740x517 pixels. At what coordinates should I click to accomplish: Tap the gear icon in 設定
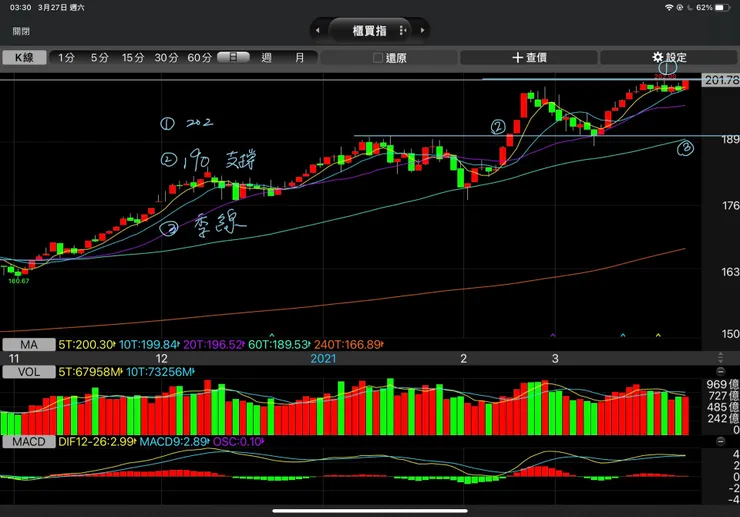coord(657,57)
